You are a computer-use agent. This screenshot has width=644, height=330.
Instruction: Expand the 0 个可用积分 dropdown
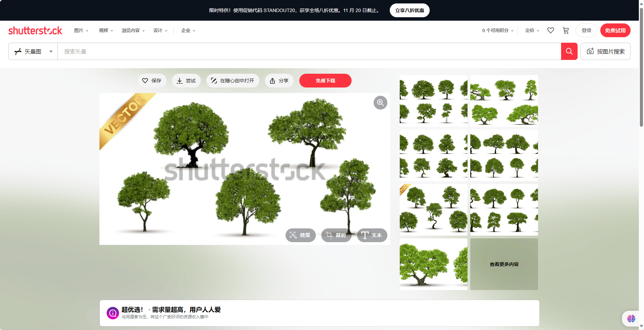click(497, 30)
